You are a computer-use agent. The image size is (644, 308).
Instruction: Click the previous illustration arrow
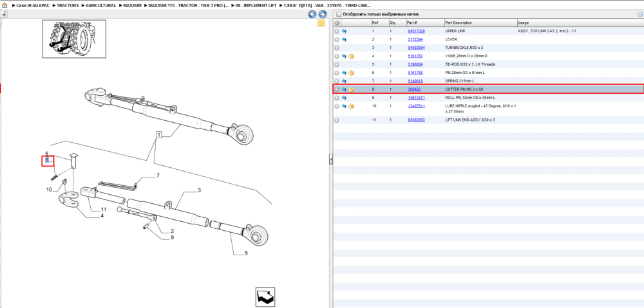click(312, 14)
